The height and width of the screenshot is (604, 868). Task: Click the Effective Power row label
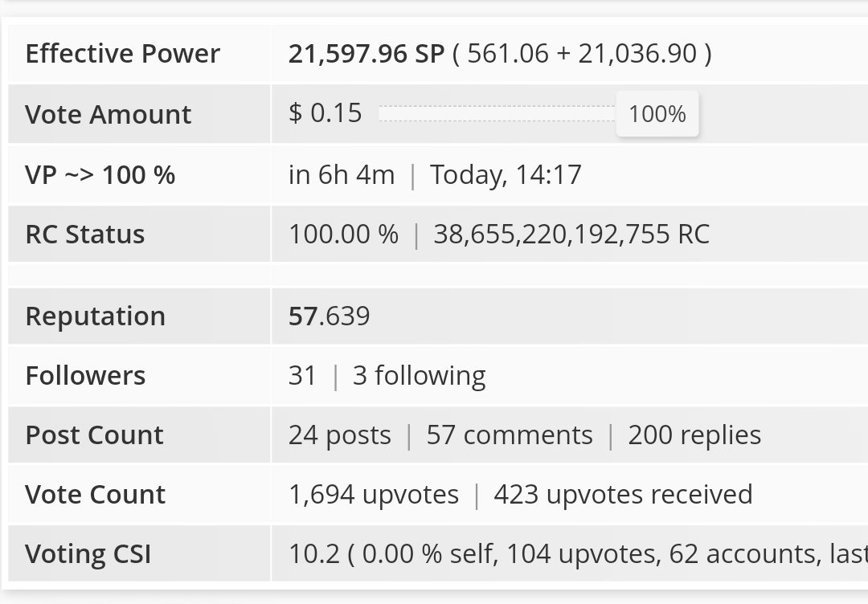click(122, 54)
